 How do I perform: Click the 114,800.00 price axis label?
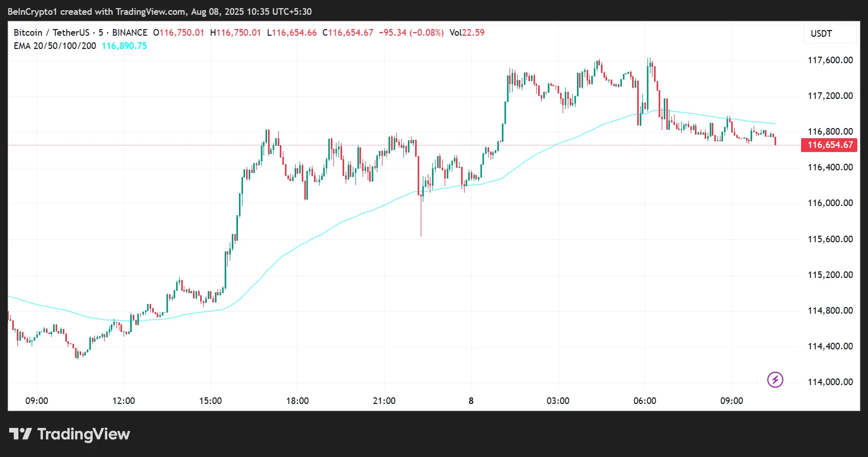coord(830,311)
